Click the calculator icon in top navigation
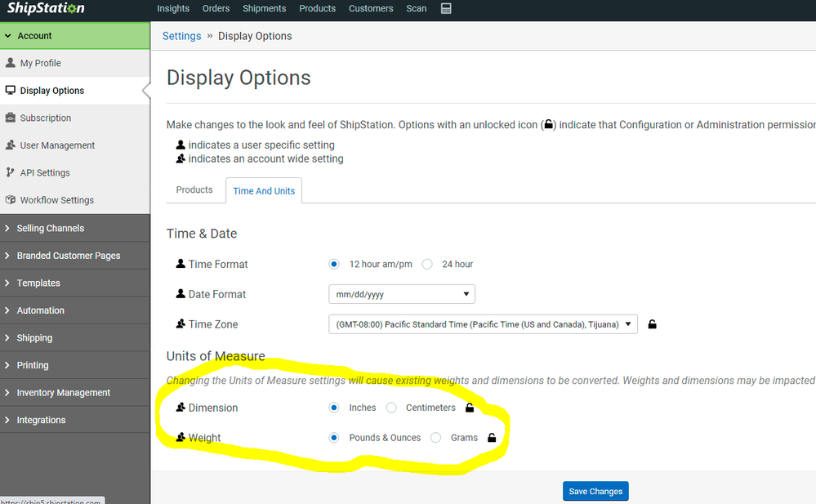Image resolution: width=816 pixels, height=504 pixels. pos(446,9)
